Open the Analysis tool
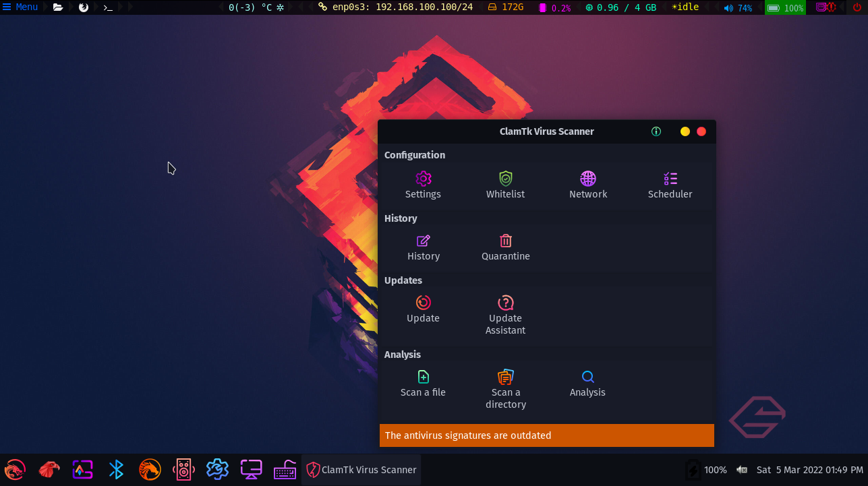Image resolution: width=868 pixels, height=486 pixels. point(587,384)
